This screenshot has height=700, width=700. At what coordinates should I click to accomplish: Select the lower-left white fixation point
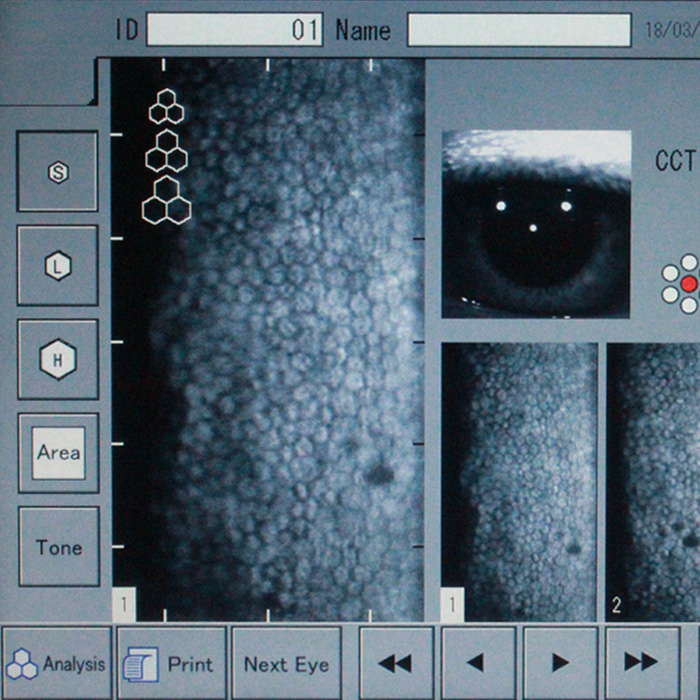coord(670,295)
